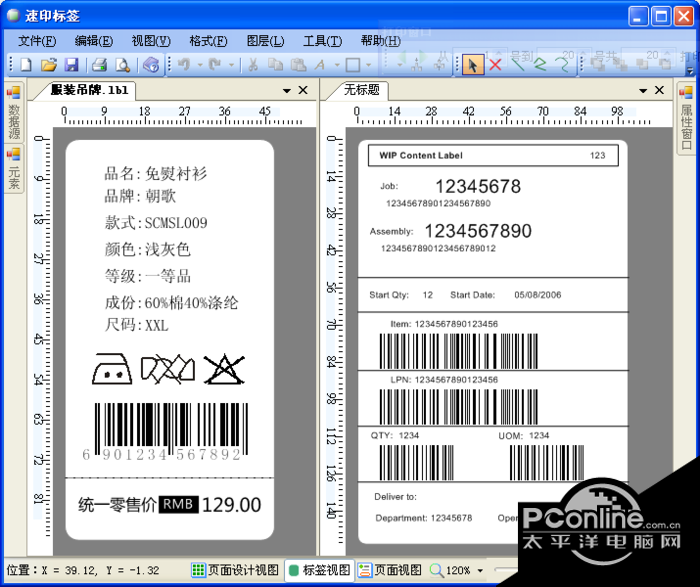Select the do-not-bleach triangle symbol
This screenshot has width=700, height=587.
point(224,369)
